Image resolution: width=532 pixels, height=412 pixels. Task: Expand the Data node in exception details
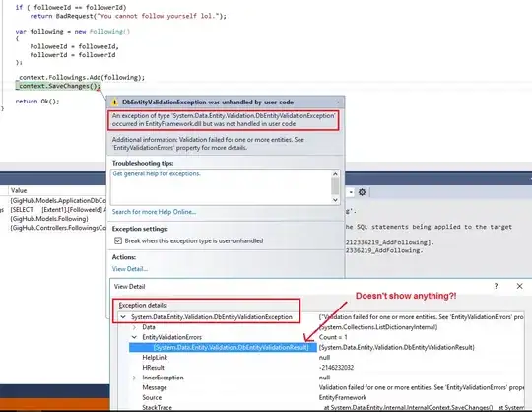pos(134,327)
